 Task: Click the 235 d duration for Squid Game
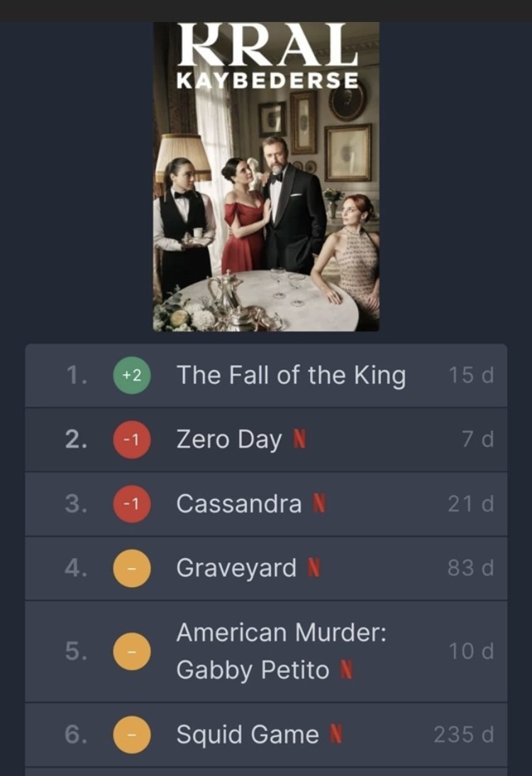click(x=463, y=735)
